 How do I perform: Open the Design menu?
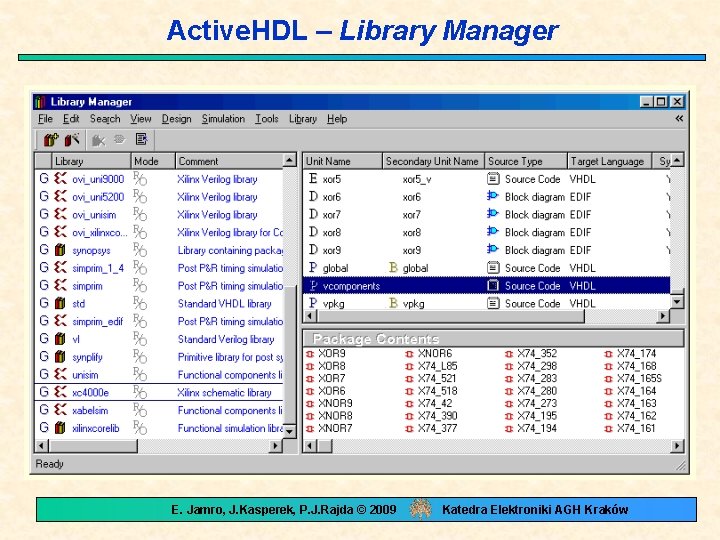[x=176, y=119]
